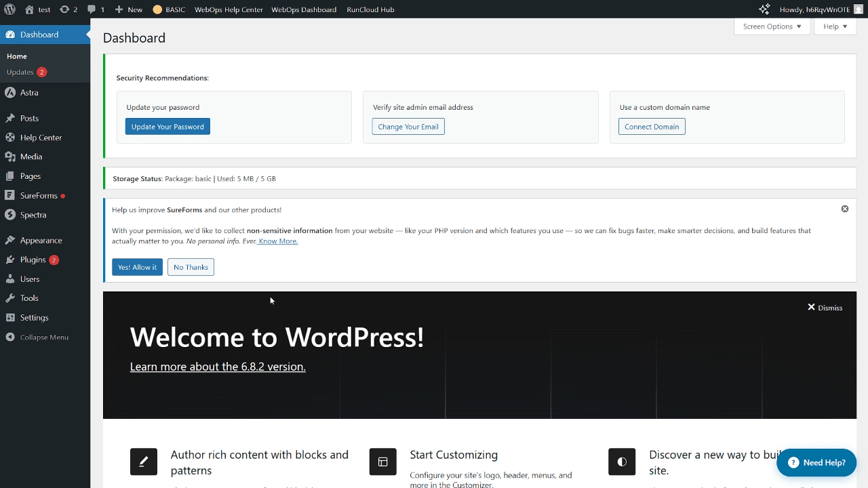Click the Need Help? chat button
The width and height of the screenshot is (868, 488).
pos(816,463)
